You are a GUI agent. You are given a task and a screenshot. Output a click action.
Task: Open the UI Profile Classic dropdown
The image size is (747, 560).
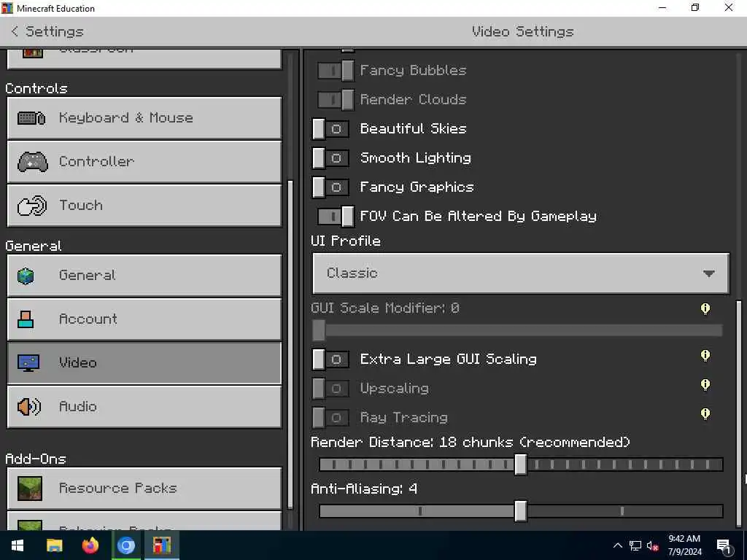click(x=521, y=273)
